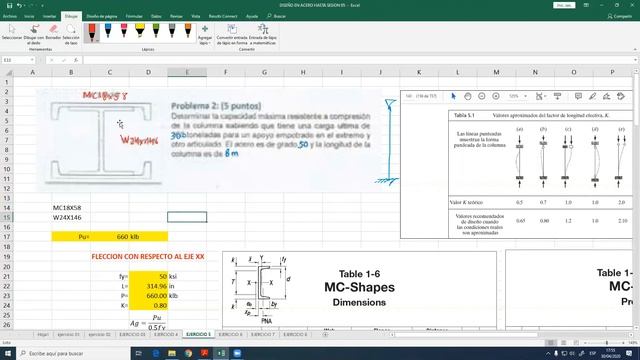Pick the Selección de lazo tool
640x360 pixels.
pyautogui.click(x=71, y=34)
